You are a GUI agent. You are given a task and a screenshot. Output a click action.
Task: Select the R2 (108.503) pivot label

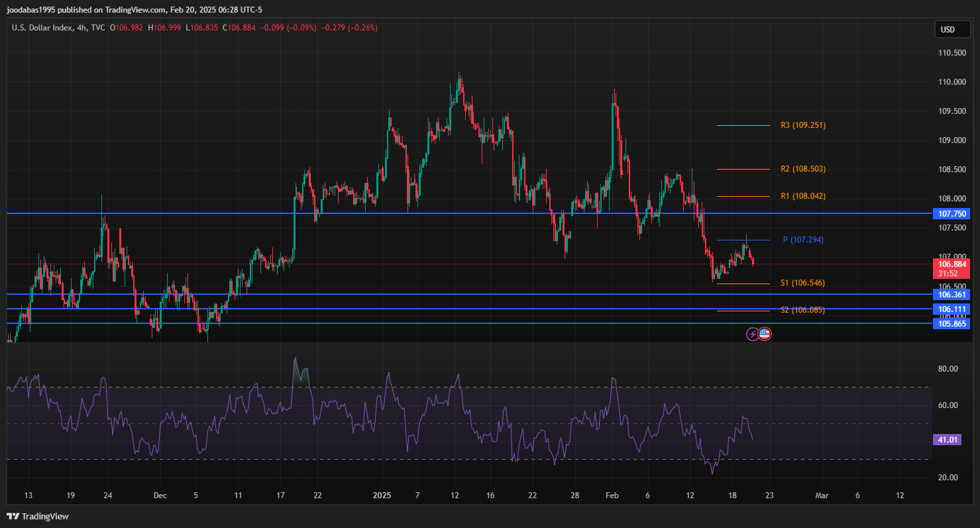point(803,169)
